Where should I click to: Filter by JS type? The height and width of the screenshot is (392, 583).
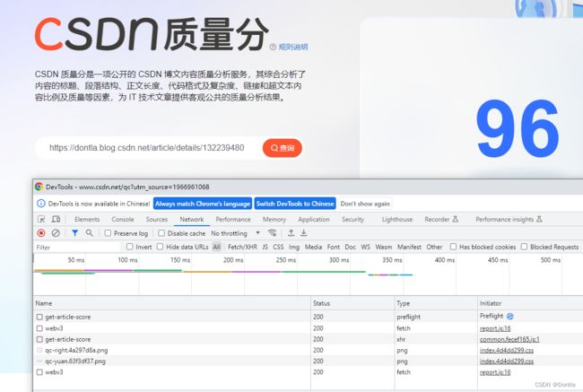(265, 247)
